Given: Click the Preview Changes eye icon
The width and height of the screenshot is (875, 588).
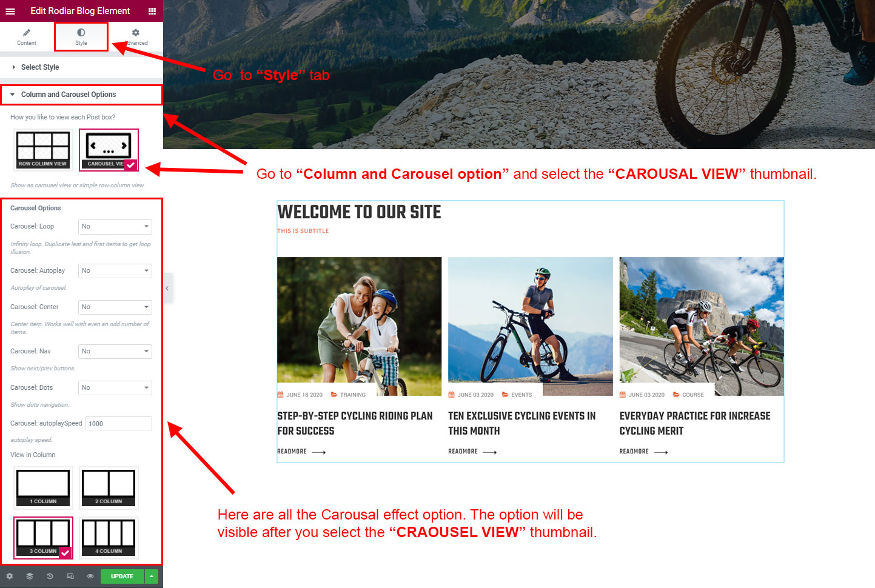Looking at the screenshot, I should [x=90, y=576].
